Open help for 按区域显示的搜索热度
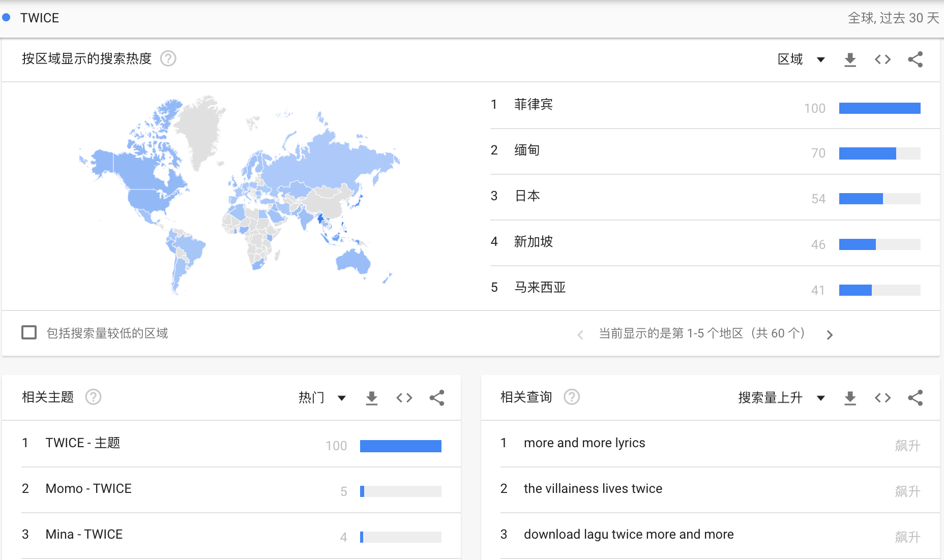Screen dimensions: 944x560 tap(168, 59)
